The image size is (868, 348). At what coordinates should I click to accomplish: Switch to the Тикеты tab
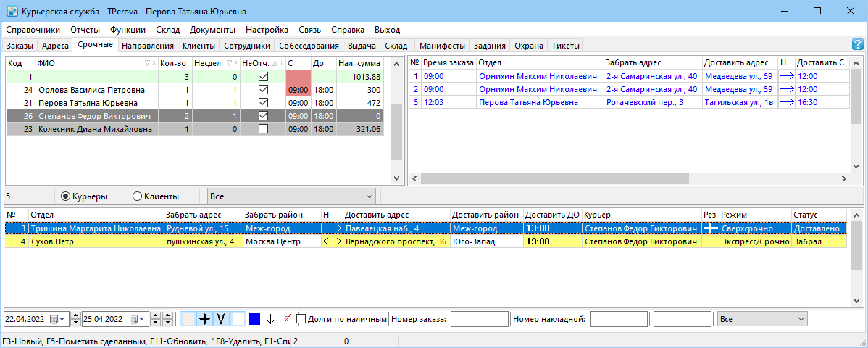coord(566,46)
